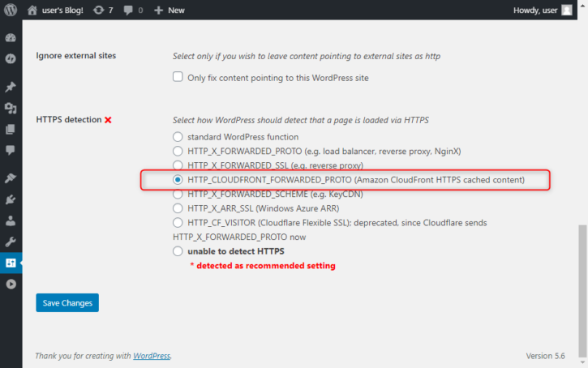The height and width of the screenshot is (368, 588).
Task: Open the Jetpack sidebar icon
Action: (x=11, y=59)
